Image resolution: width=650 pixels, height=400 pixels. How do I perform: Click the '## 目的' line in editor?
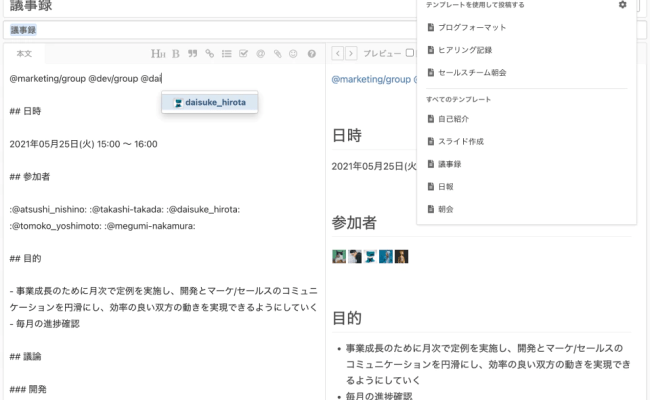25,259
